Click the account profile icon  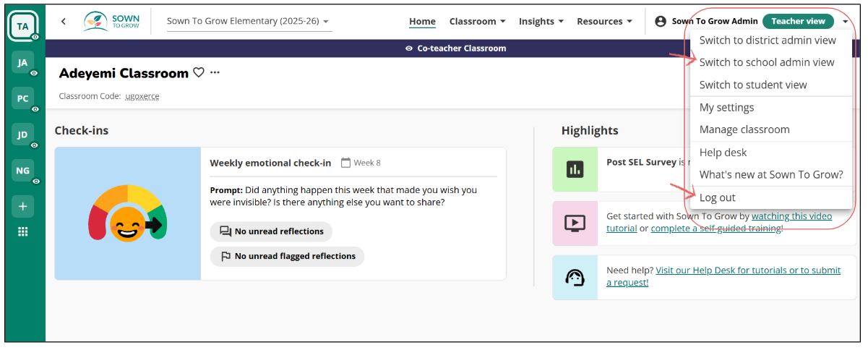coord(661,22)
